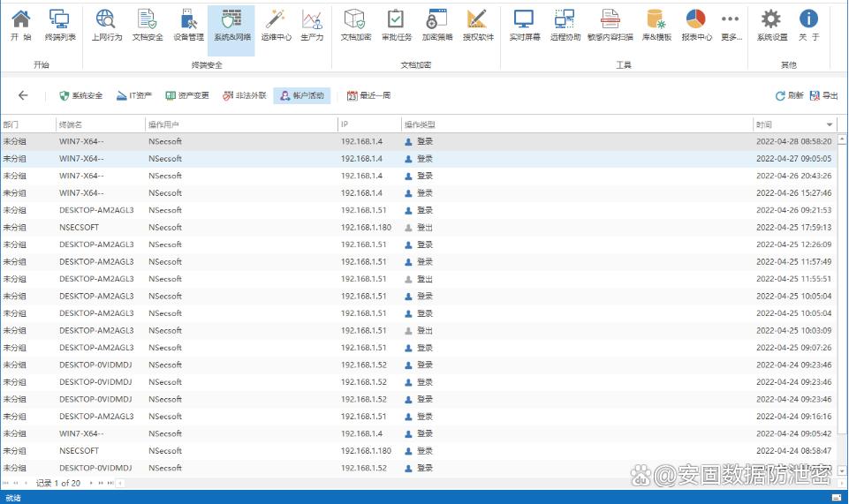The image size is (849, 504).
Task: Open the 最近一周 date range selector
Action: point(368,95)
